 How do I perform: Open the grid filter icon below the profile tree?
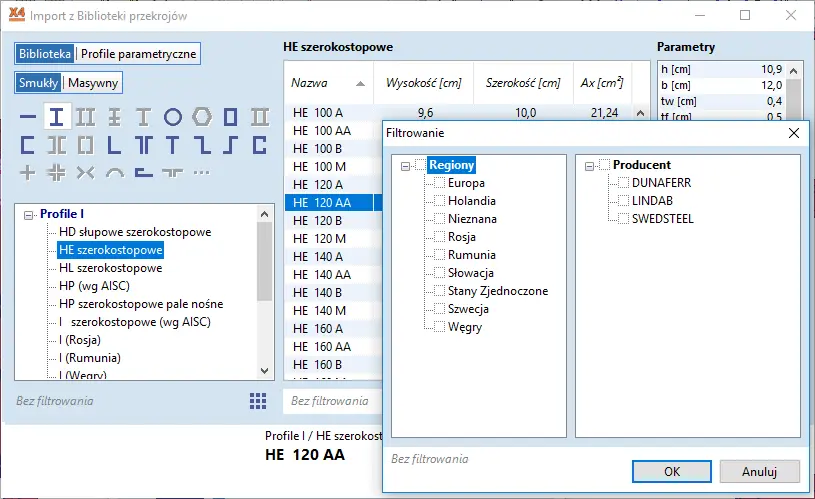coord(258,401)
